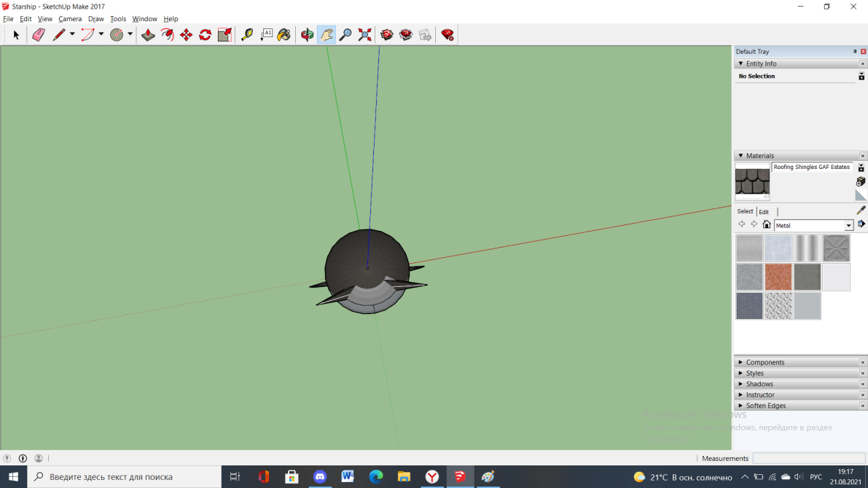This screenshot has width=868, height=488.
Task: Open the arrow dropdown beside the Pencil tool
Action: (72, 35)
